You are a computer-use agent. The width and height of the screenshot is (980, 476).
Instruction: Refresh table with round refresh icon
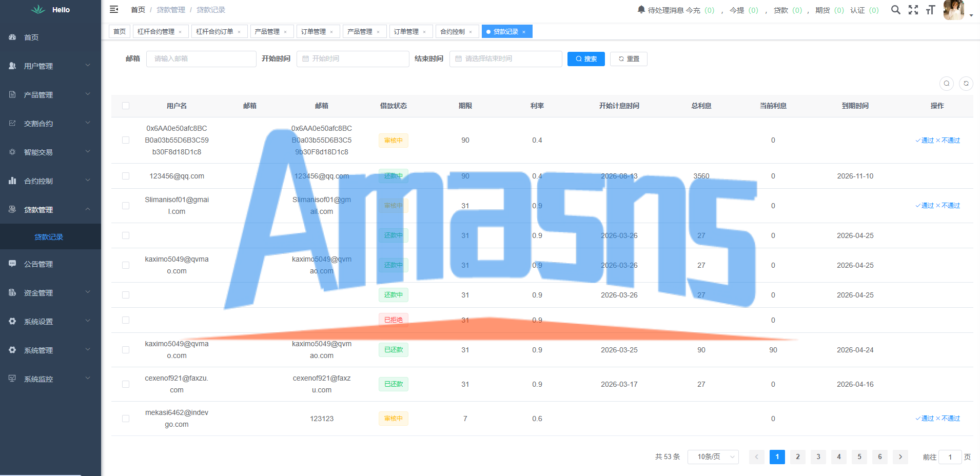click(x=966, y=83)
